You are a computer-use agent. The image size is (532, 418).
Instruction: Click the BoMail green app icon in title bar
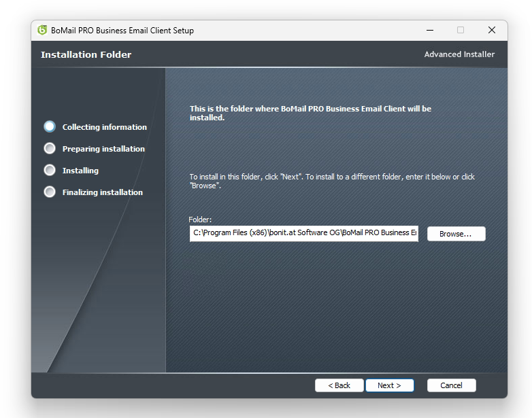pos(42,30)
